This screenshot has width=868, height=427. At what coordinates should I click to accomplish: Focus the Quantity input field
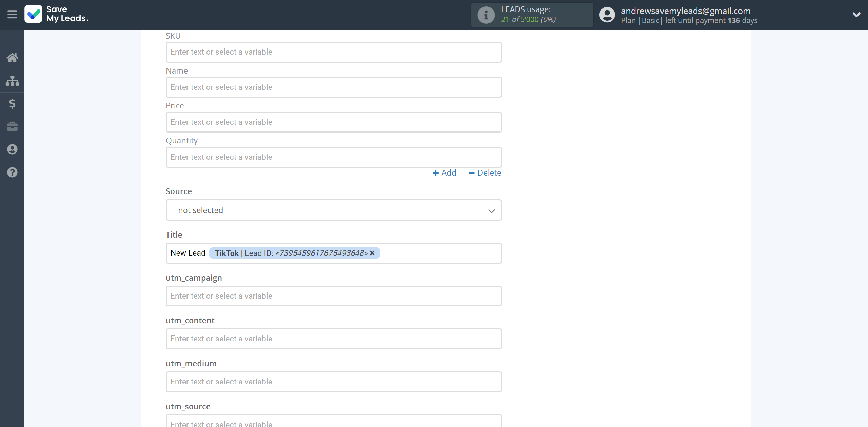[334, 157]
